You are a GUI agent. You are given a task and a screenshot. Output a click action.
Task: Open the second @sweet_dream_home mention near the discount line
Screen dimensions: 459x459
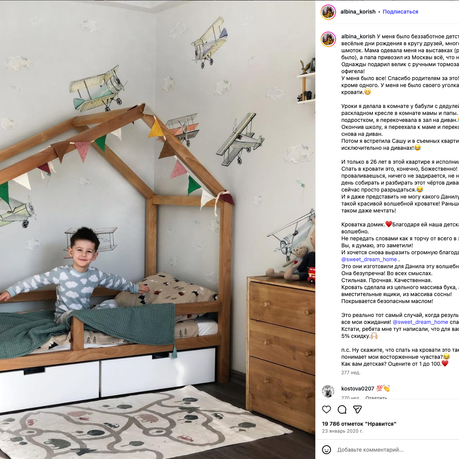point(420,322)
